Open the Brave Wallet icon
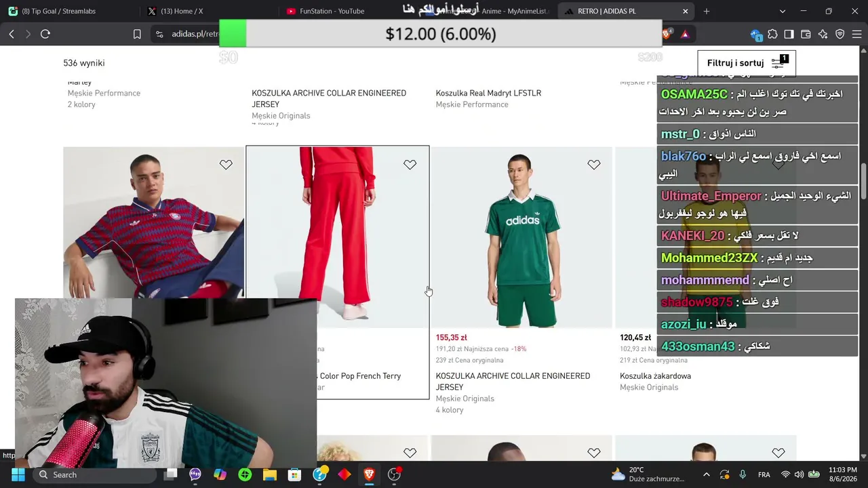Screen dimensions: 868x488 click(806, 34)
